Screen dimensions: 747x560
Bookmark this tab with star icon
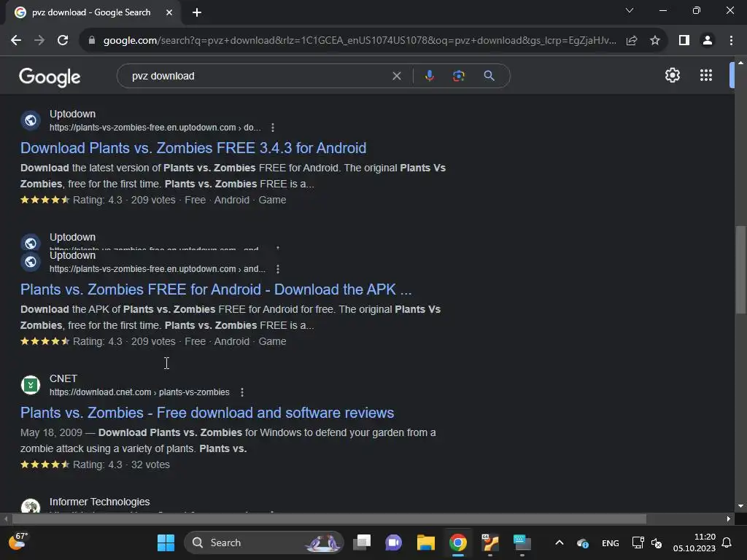coord(655,41)
